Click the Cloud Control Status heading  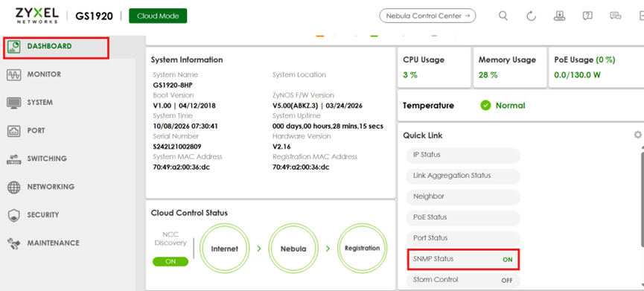tap(189, 213)
